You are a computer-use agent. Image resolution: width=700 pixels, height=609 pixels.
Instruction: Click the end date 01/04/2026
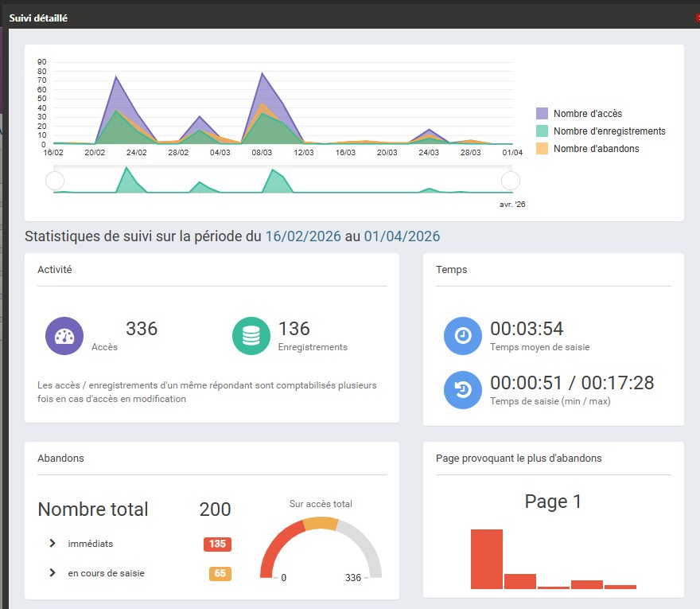(402, 236)
